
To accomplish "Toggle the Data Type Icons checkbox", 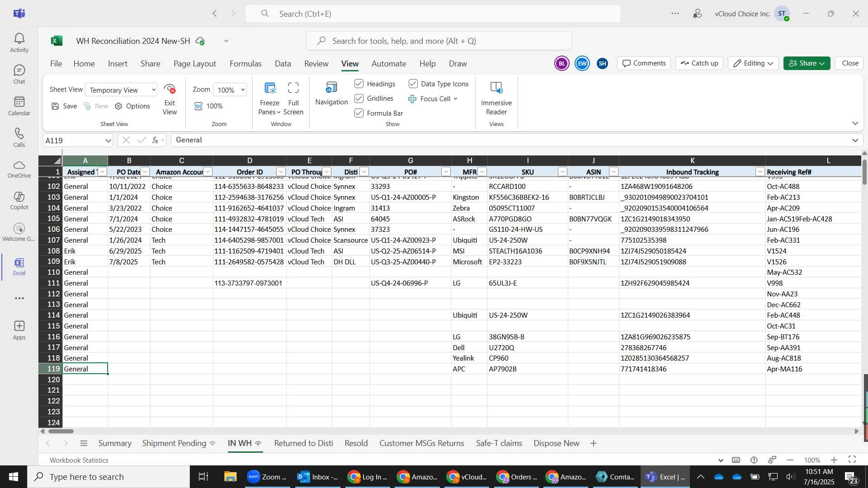I will pyautogui.click(x=413, y=84).
